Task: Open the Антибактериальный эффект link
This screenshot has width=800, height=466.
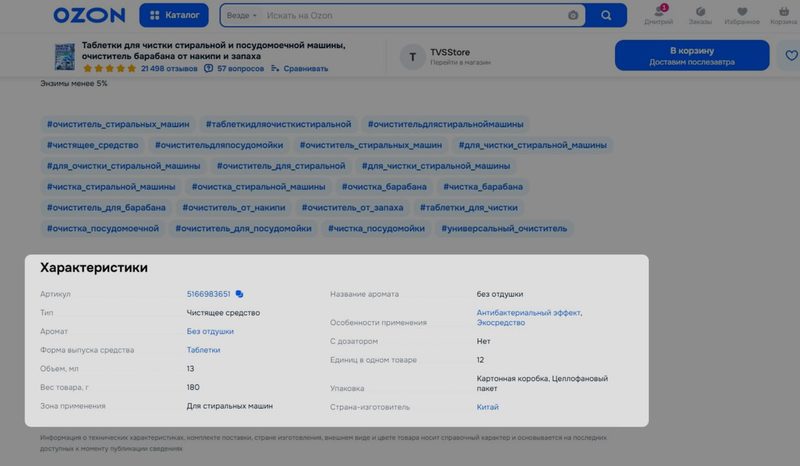Action: (529, 313)
